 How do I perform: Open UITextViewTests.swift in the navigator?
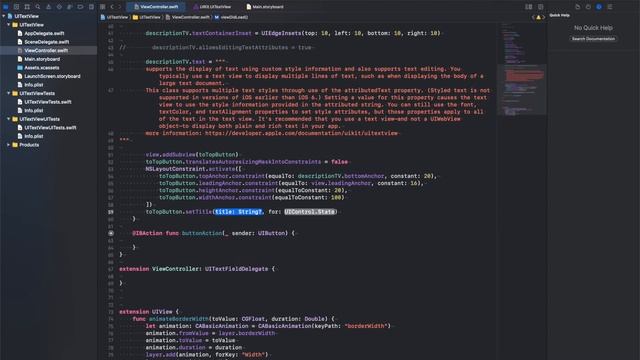(x=48, y=102)
